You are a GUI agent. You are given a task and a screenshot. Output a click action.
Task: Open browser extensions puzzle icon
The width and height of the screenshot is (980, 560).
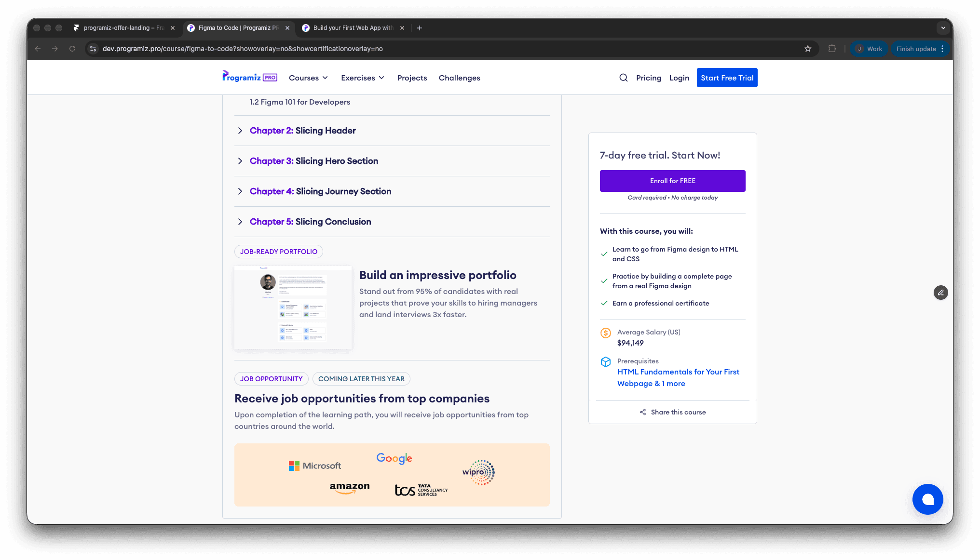[832, 49]
